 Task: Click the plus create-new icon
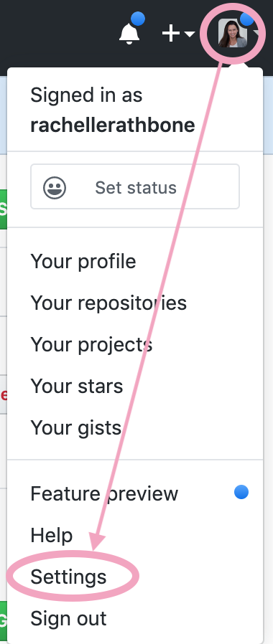pyautogui.click(x=171, y=33)
